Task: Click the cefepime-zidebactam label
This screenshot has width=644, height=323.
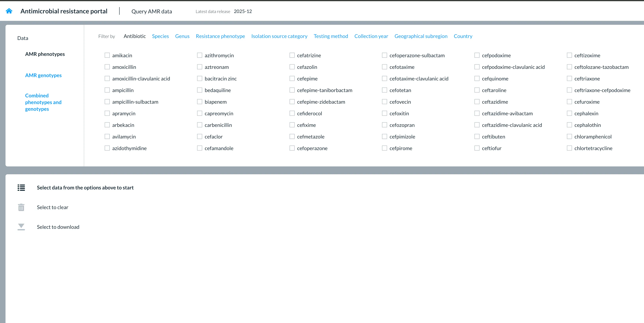Action: [321, 102]
